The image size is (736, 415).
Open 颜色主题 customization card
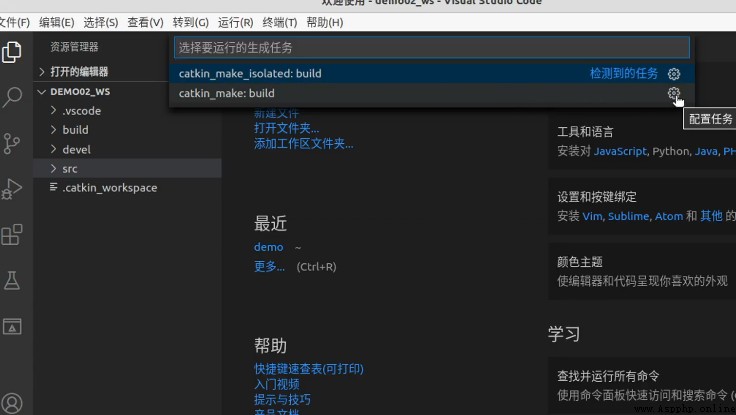[x=642, y=271]
